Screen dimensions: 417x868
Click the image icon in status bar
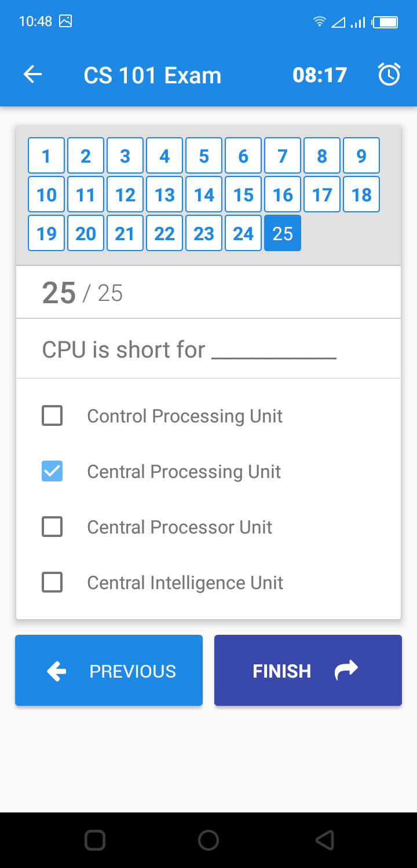[x=65, y=21]
